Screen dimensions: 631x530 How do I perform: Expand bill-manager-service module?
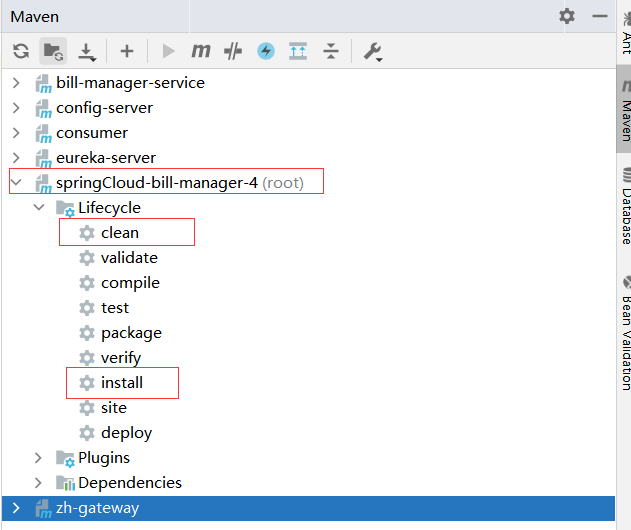16,83
